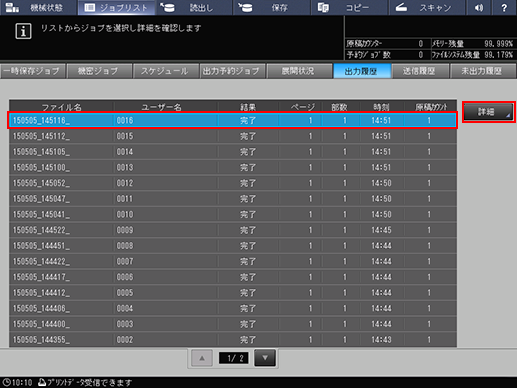Select job row 150505_144417_
Screen dimensions: 517x388
point(233,277)
